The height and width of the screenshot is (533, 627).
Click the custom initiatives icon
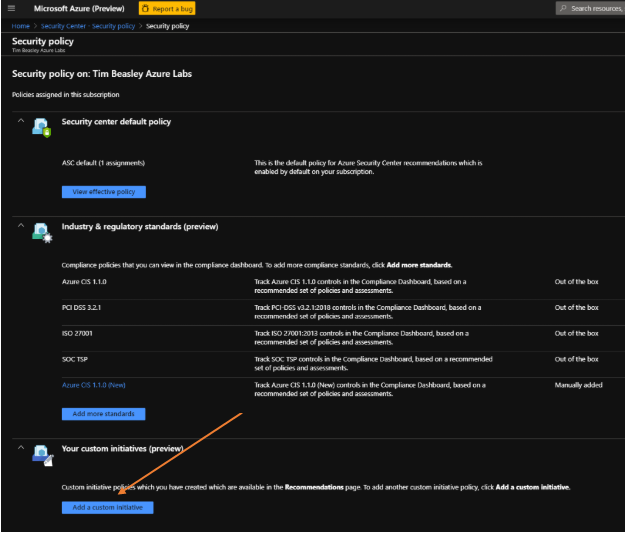coord(42,455)
